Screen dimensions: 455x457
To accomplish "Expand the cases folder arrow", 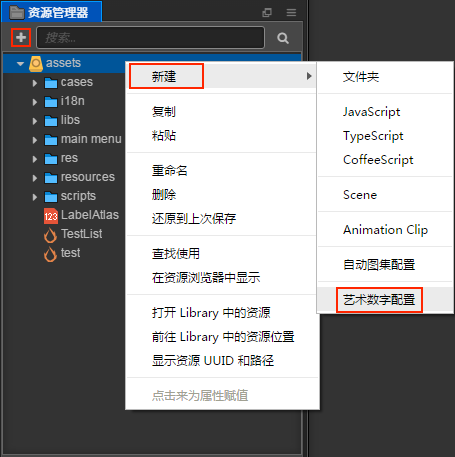I will 35,83.
